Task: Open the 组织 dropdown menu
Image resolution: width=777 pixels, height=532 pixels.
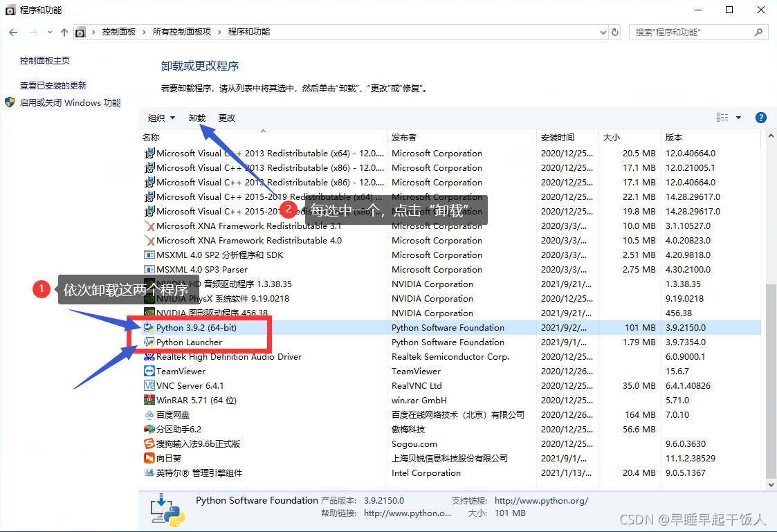Action: pos(161,118)
